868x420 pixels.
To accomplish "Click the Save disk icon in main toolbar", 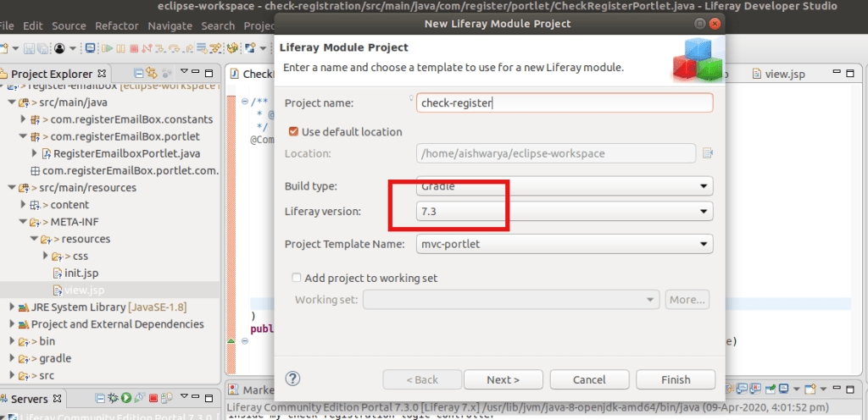I will [x=29, y=48].
